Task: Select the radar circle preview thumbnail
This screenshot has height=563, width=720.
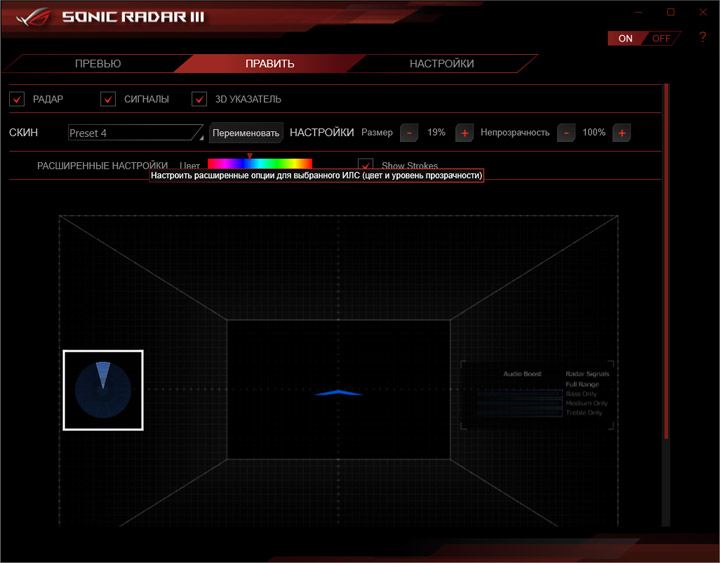Action: [103, 390]
